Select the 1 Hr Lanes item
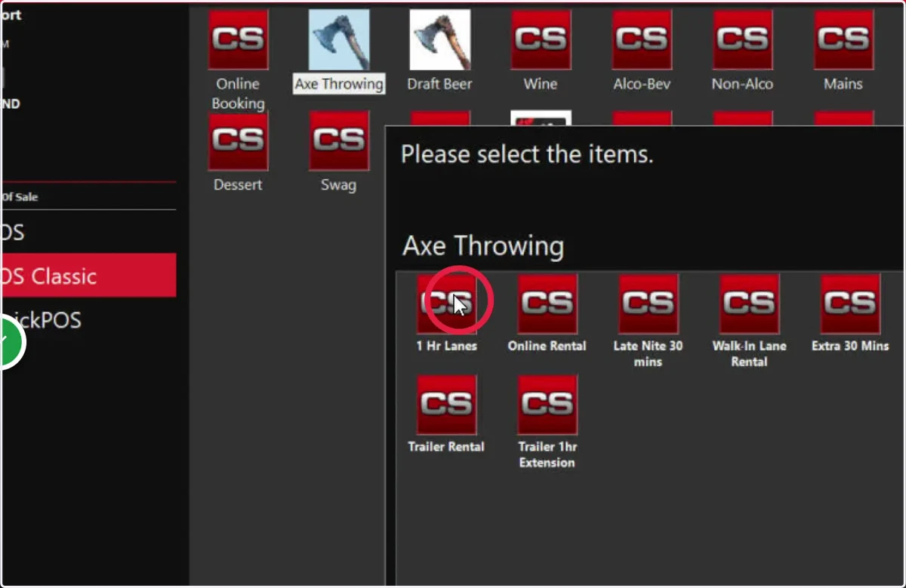906x588 pixels. point(446,303)
